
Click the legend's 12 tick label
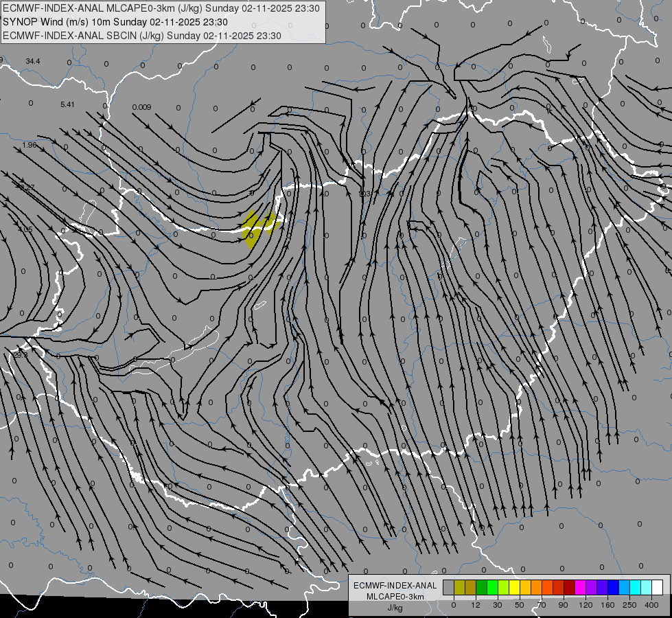(476, 605)
